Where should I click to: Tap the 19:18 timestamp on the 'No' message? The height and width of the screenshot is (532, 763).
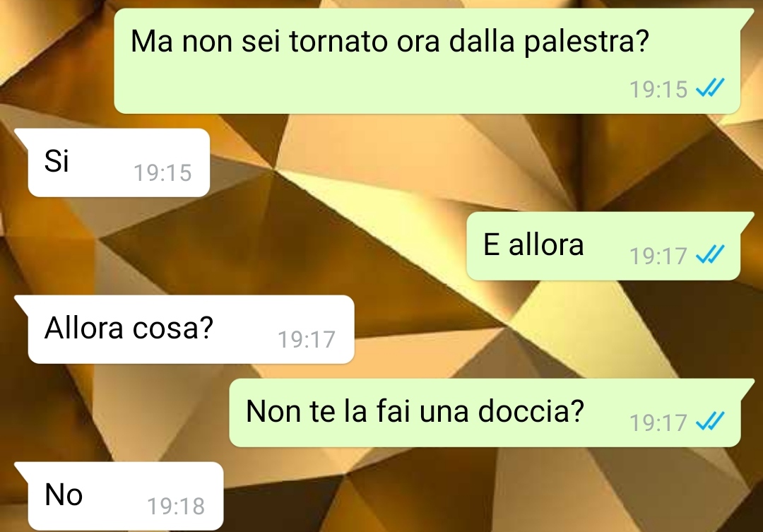point(176,506)
